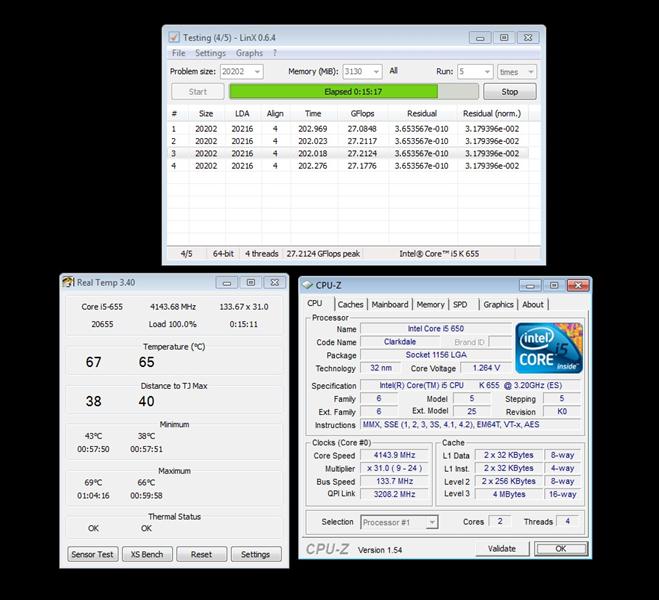Expand the Memory (MiB) dropdown
The height and width of the screenshot is (600, 659).
[x=375, y=72]
